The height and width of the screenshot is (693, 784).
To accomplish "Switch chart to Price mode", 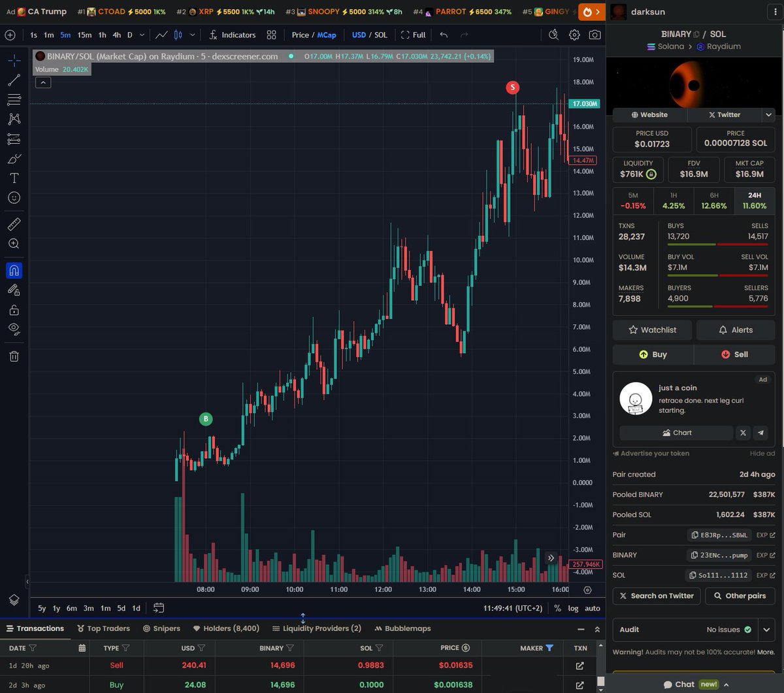I will (301, 35).
